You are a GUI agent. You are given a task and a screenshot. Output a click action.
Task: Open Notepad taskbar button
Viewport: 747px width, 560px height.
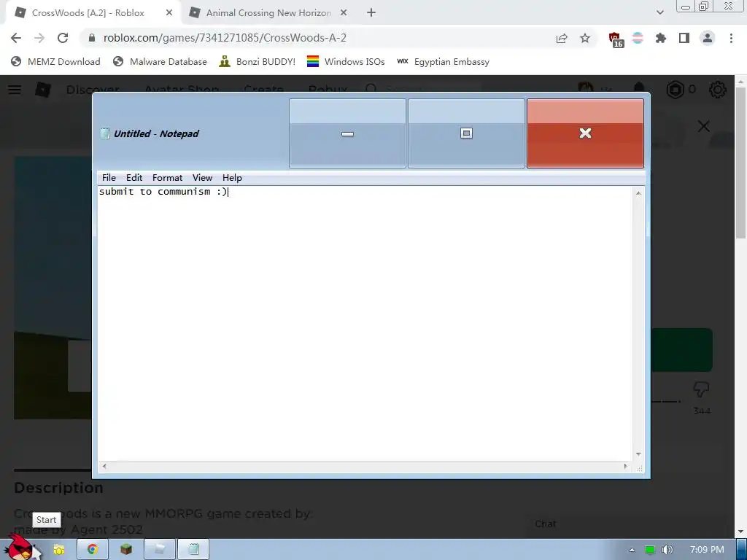click(193, 550)
